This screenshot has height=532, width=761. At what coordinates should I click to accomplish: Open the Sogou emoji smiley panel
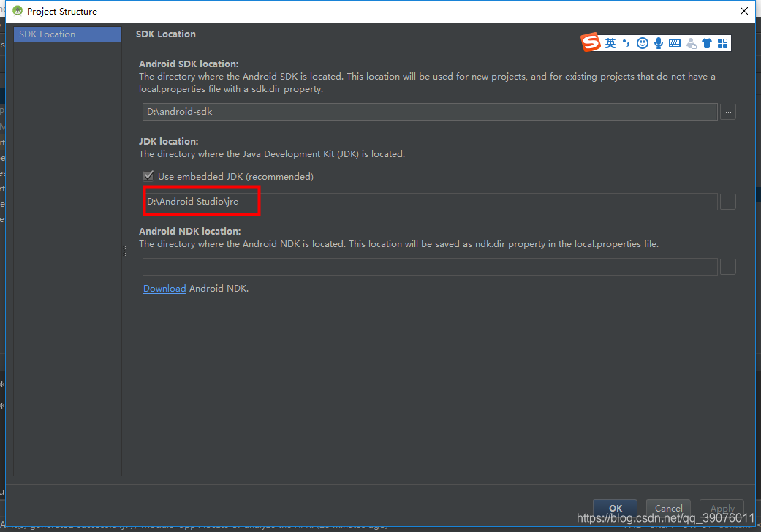[x=643, y=43]
